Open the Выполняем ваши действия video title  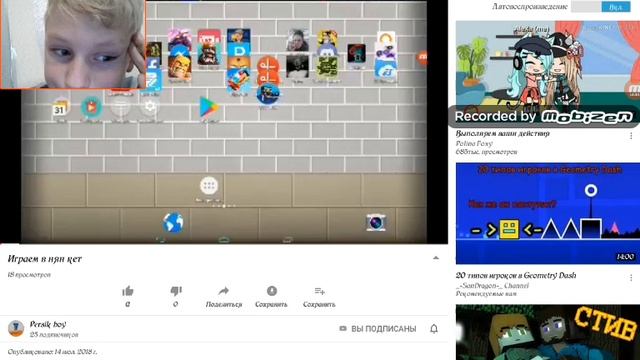pyautogui.click(x=503, y=133)
